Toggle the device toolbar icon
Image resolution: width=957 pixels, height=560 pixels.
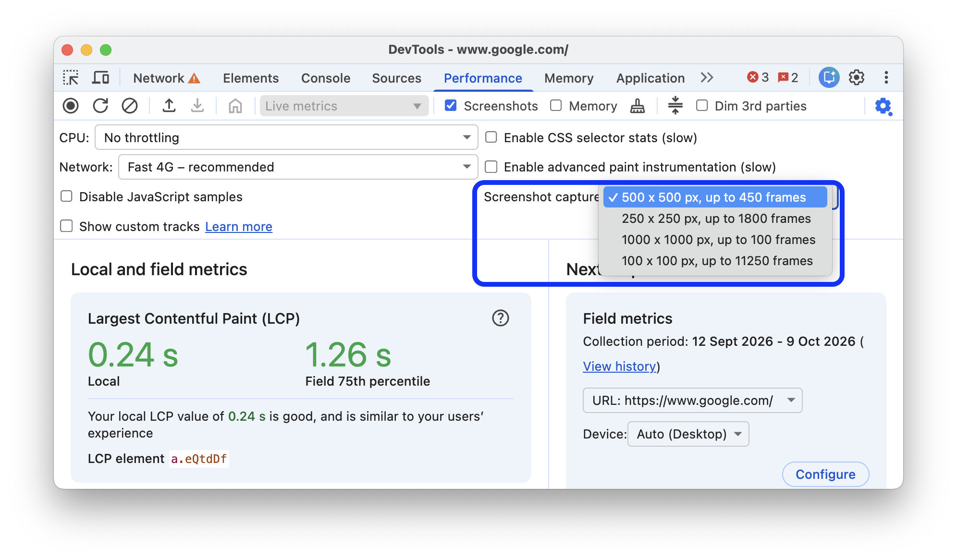point(100,78)
